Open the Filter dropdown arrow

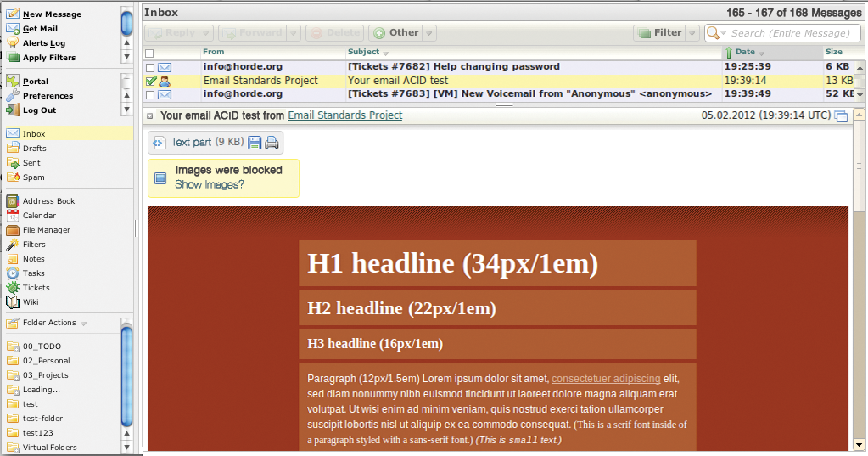tap(692, 33)
